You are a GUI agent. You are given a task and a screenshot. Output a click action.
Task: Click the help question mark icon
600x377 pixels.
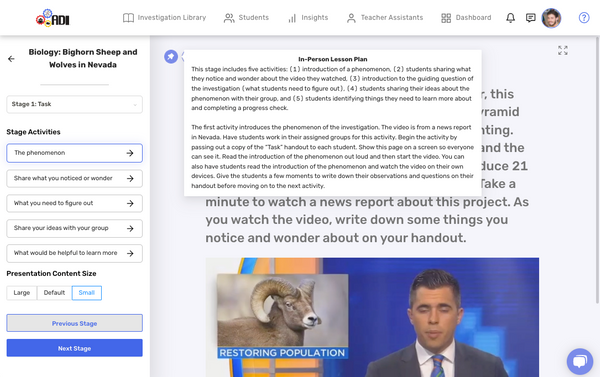click(584, 18)
